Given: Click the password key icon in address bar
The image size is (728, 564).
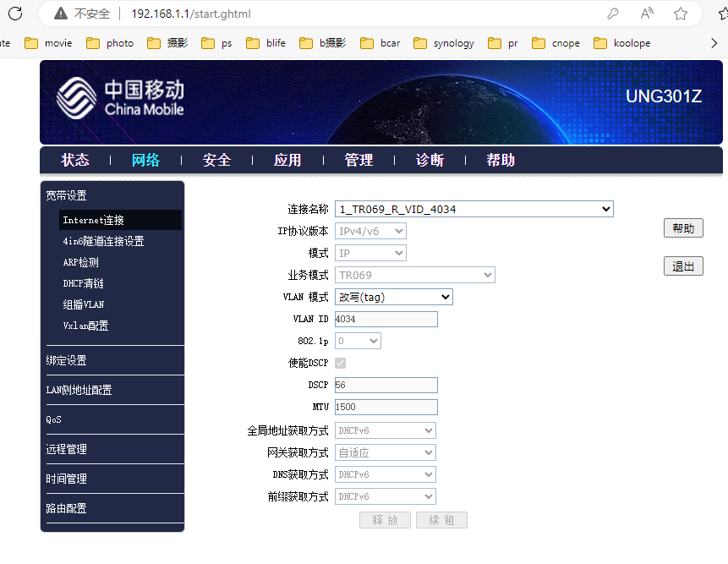Looking at the screenshot, I should click(613, 14).
